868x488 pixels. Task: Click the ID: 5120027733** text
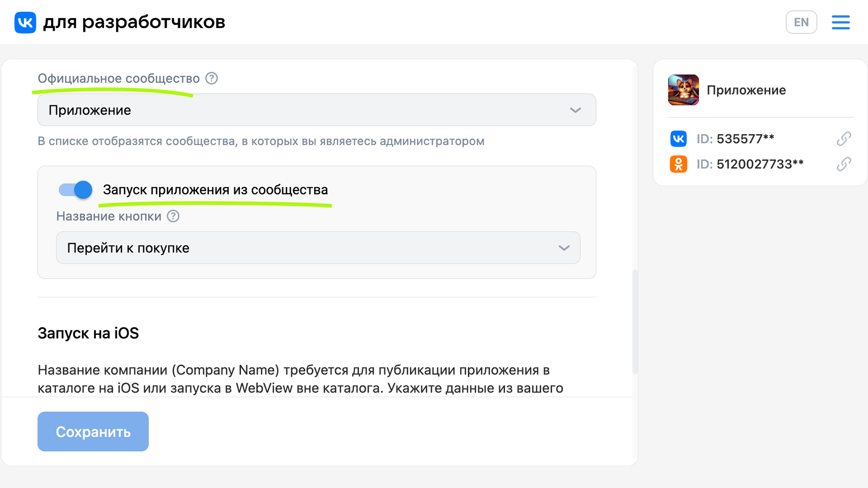click(750, 164)
